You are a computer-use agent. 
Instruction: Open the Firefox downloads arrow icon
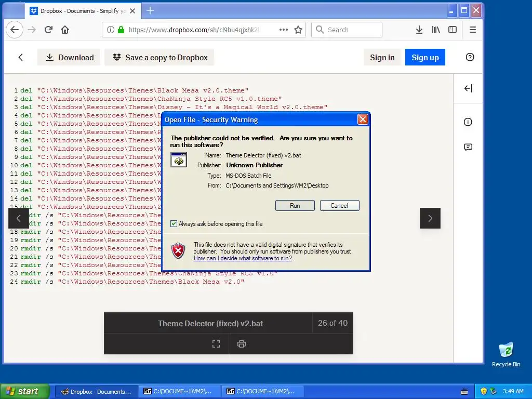[419, 30]
